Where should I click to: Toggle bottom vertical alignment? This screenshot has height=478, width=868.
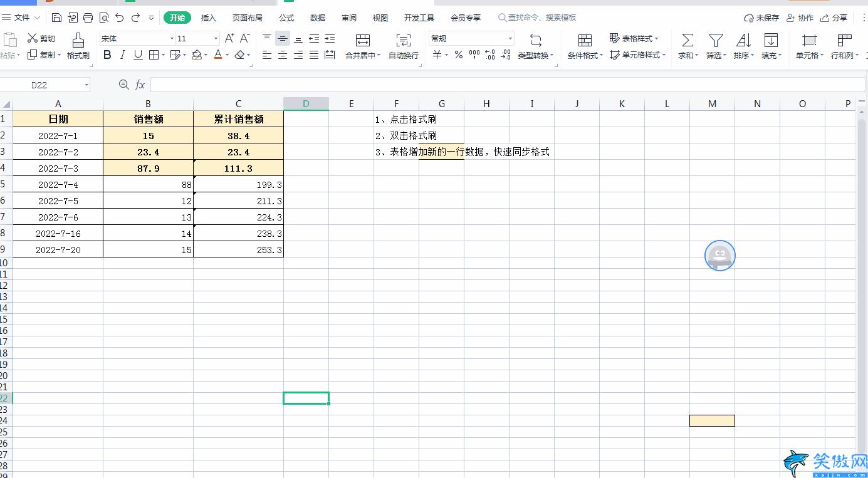pos(298,39)
